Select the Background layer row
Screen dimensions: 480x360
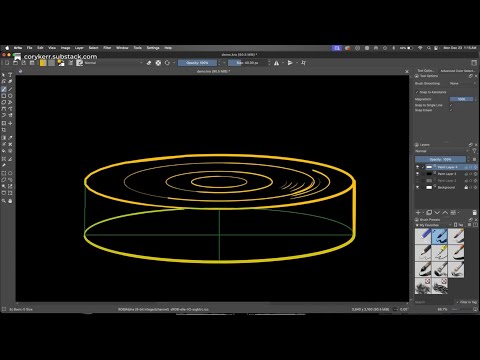click(x=446, y=187)
